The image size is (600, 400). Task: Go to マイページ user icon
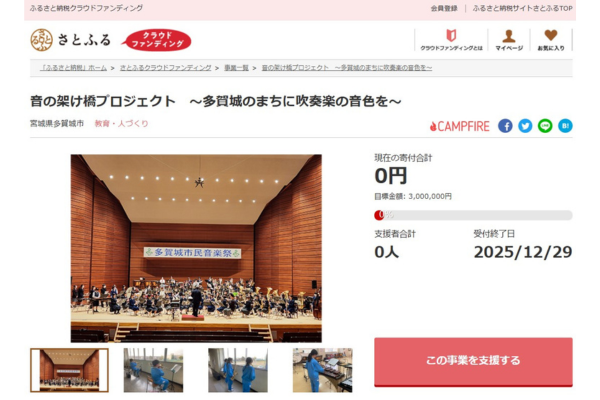tap(509, 39)
